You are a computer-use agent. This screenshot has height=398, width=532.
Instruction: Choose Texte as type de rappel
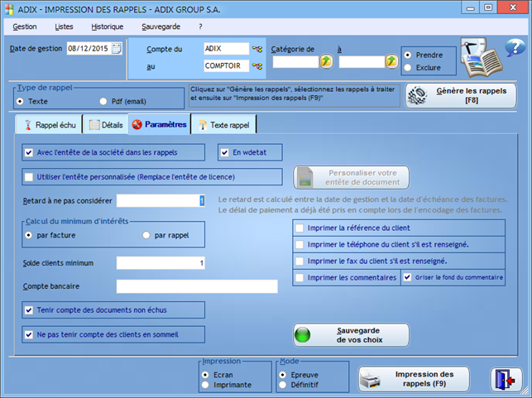(x=20, y=101)
